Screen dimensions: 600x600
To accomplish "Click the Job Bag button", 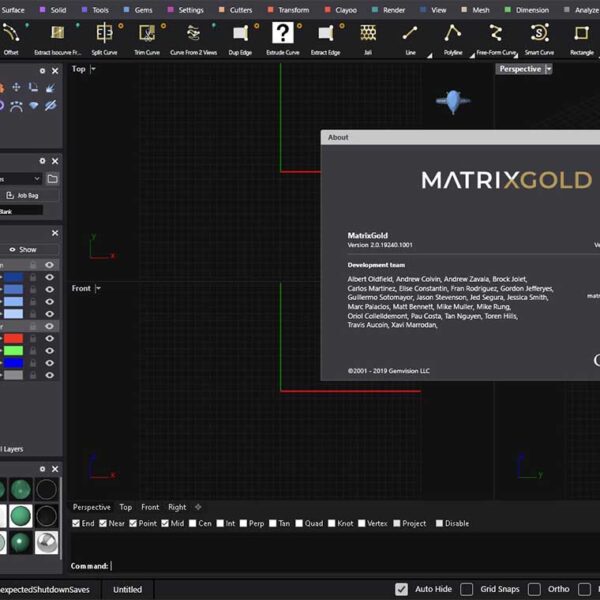I will [28, 196].
